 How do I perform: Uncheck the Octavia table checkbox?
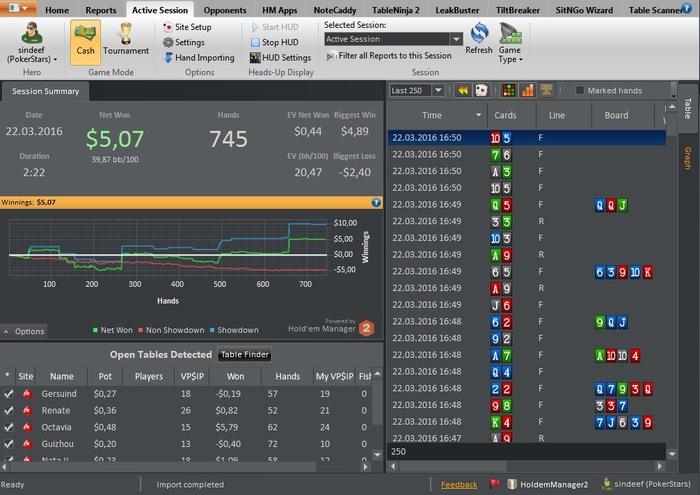coord(9,427)
